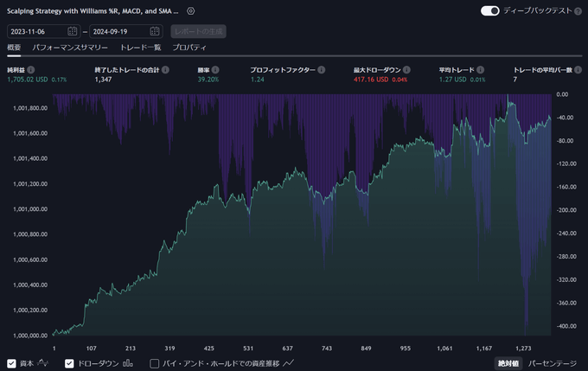Click the レポートの生成 button
Image resolution: width=588 pixels, height=371 pixels.
click(198, 31)
